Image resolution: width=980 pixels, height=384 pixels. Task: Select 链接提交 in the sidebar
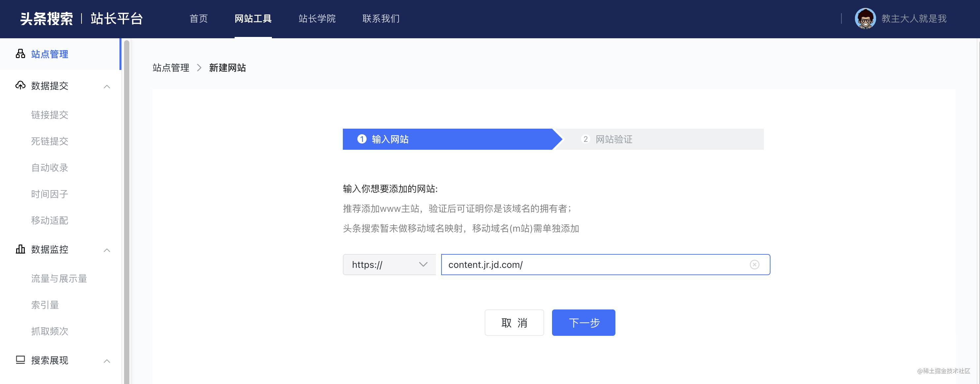pyautogui.click(x=49, y=115)
